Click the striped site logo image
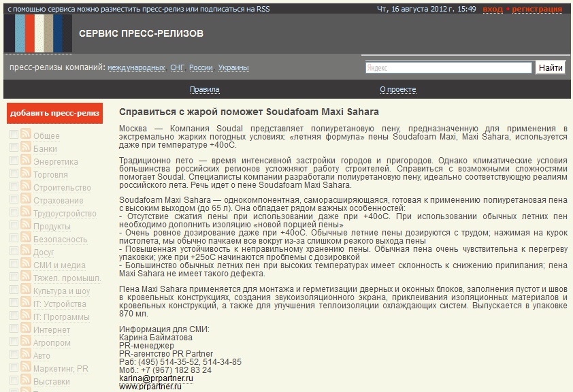Image resolution: width=573 pixels, height=392 pixels. 38,33
